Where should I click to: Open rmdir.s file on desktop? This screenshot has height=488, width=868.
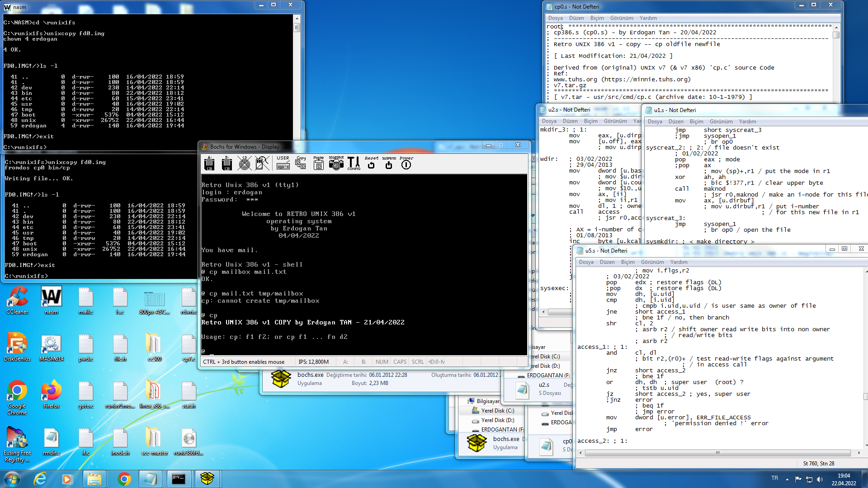click(x=52, y=441)
